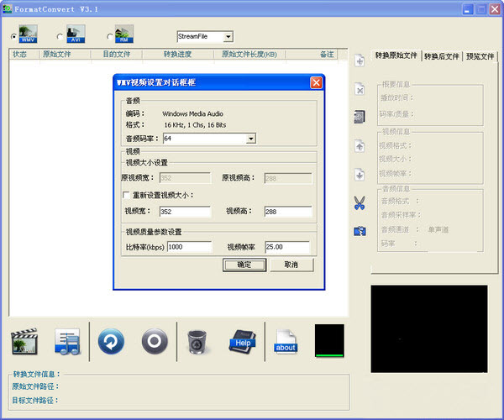Select the AVI format radio button
This screenshot has width=504, height=420.
(60, 37)
